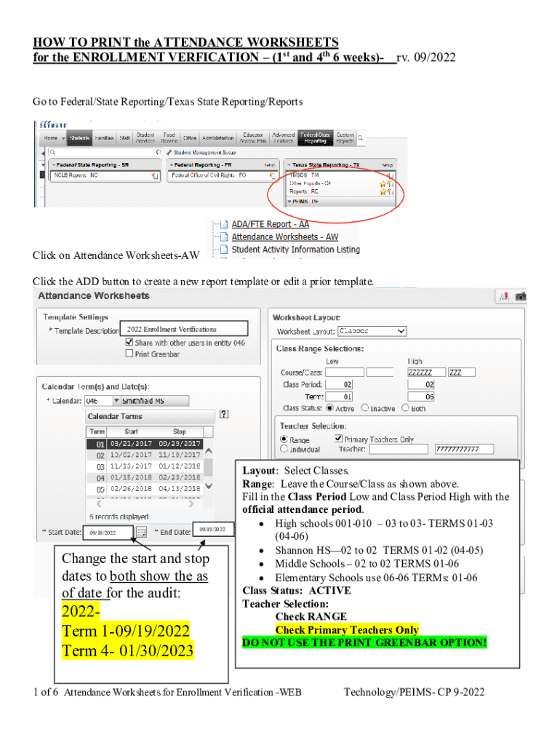Image resolution: width=560 pixels, height=745 pixels.
Task: Click the Student Activity Information Listing link
Action: coord(295,250)
